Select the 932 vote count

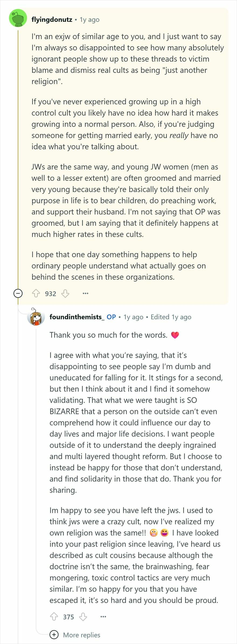[50, 293]
